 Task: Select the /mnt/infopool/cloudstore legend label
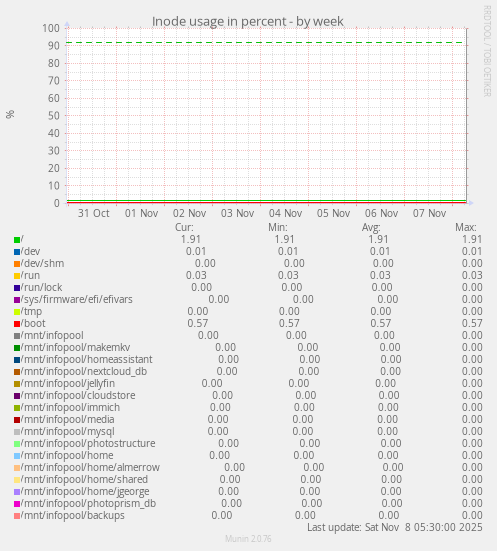click(78, 395)
